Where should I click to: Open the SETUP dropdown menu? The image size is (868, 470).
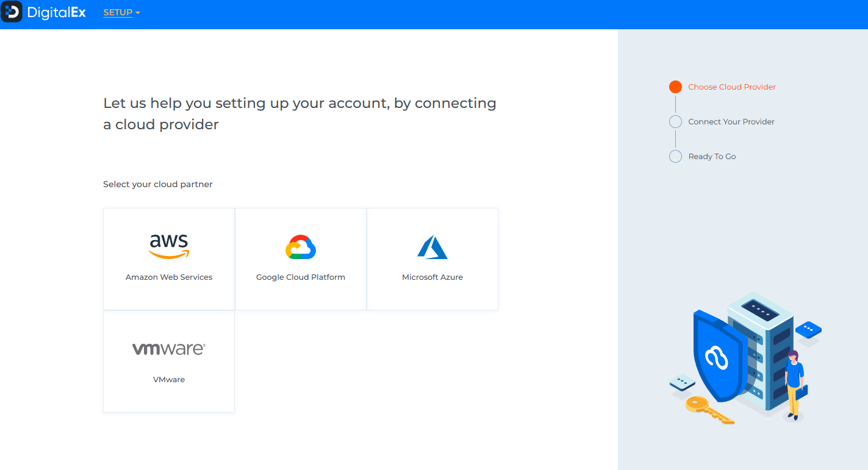pos(121,13)
